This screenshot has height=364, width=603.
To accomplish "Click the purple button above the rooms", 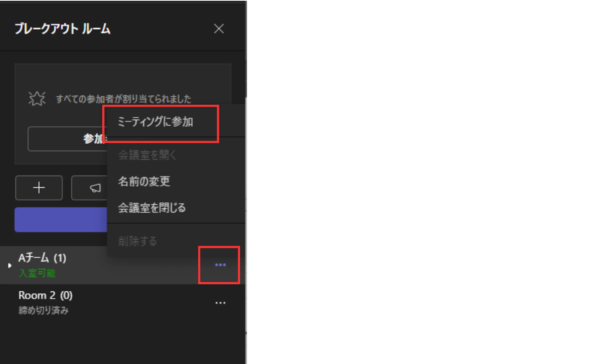I will [x=61, y=220].
